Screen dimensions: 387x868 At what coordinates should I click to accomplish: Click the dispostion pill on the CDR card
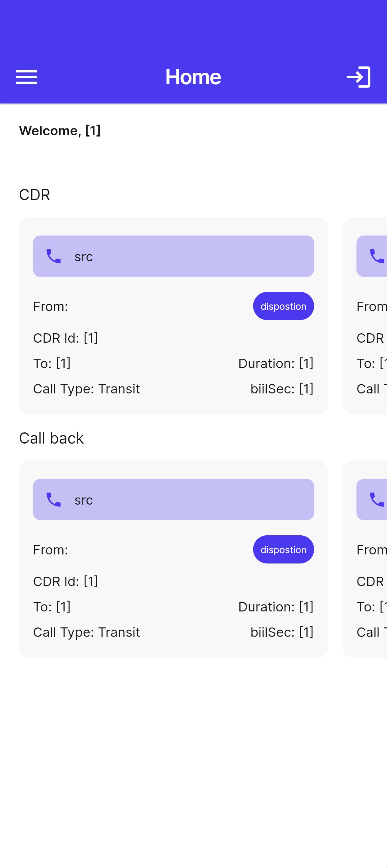[x=283, y=306]
